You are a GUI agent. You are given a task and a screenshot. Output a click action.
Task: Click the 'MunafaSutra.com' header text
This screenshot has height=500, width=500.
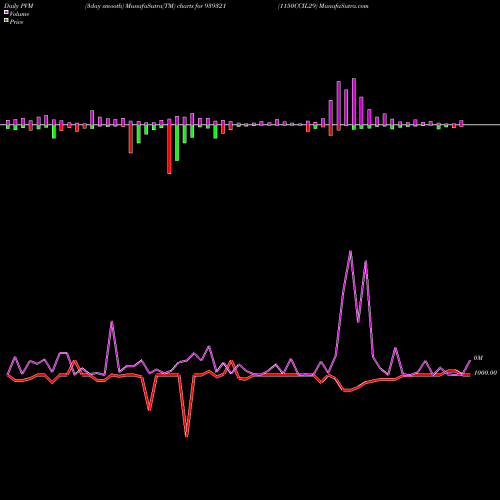(344, 6)
